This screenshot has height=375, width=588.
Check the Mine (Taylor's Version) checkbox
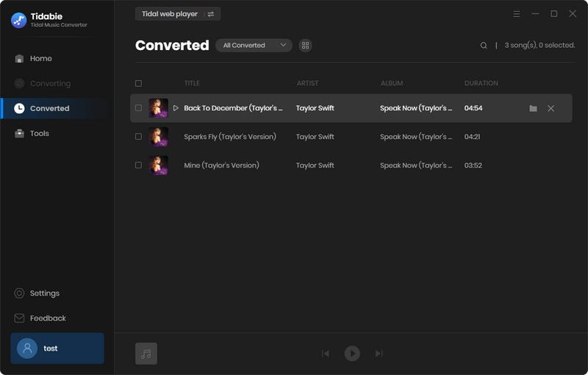point(138,165)
